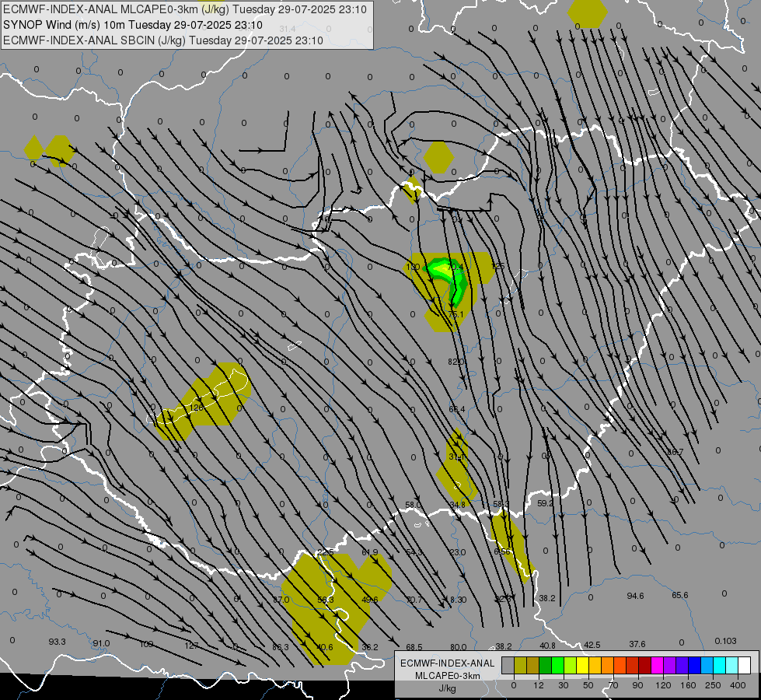Click the gray legend swatch
The height and width of the screenshot is (700, 761).
pos(508,665)
